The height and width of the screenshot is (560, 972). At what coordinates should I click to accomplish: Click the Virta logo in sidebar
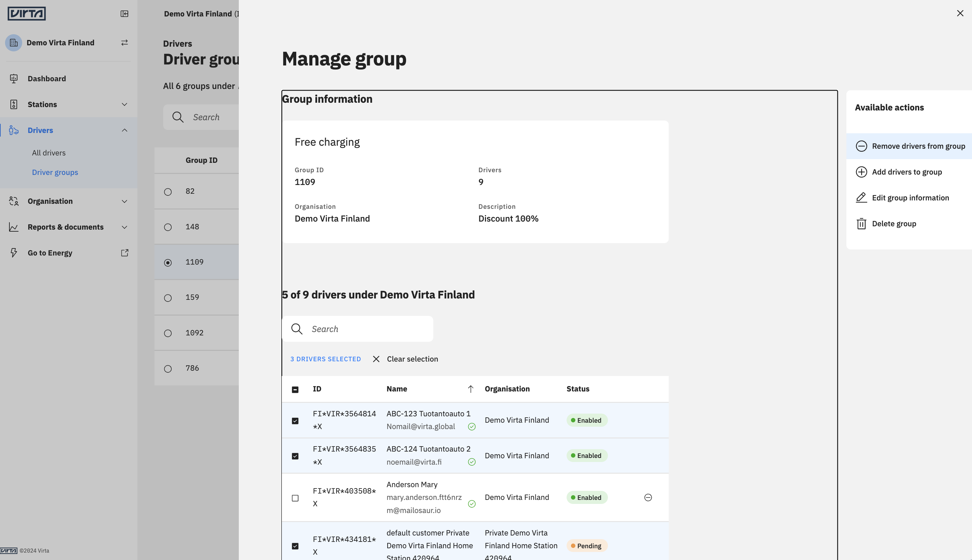coord(27,13)
